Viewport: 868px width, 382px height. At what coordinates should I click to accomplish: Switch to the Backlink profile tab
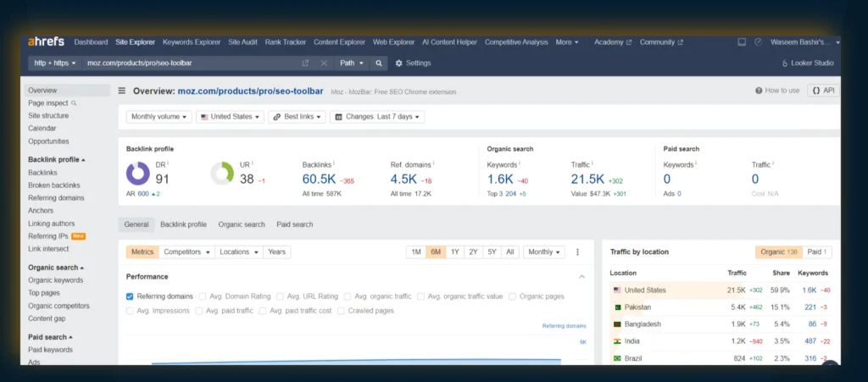tap(183, 224)
